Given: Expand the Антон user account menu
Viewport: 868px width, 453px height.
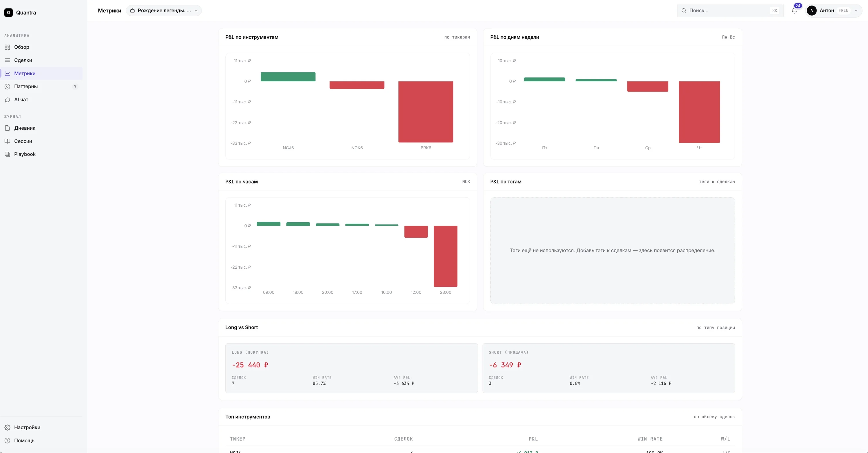Looking at the screenshot, I should click(834, 10).
